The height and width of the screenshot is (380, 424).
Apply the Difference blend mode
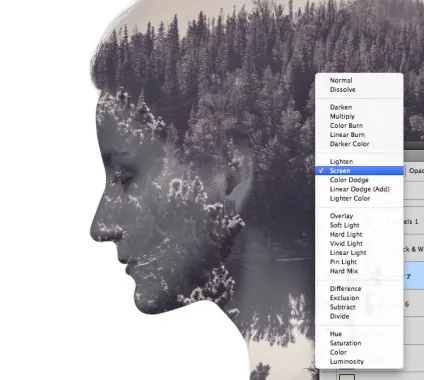tap(359, 289)
